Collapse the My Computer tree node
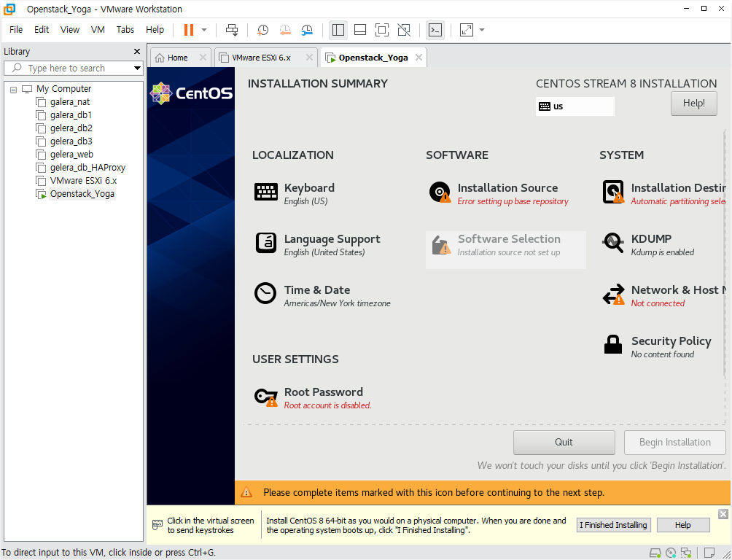The height and width of the screenshot is (560, 732). tap(14, 89)
